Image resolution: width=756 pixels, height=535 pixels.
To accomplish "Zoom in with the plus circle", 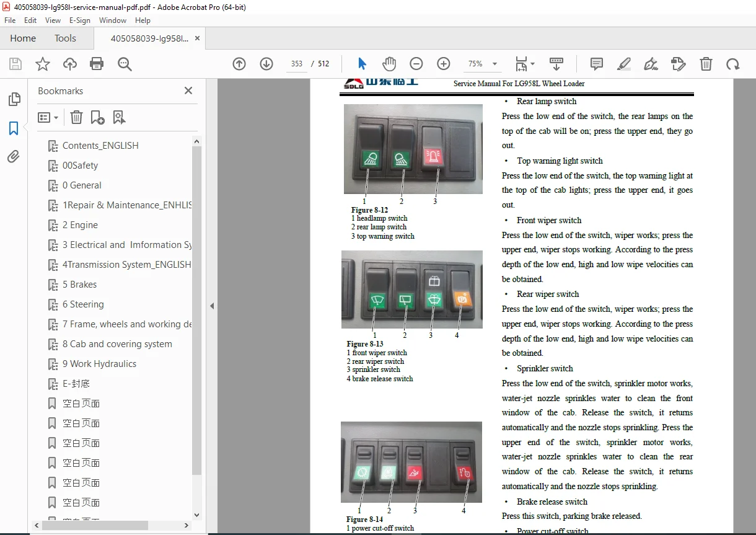I will tap(444, 63).
